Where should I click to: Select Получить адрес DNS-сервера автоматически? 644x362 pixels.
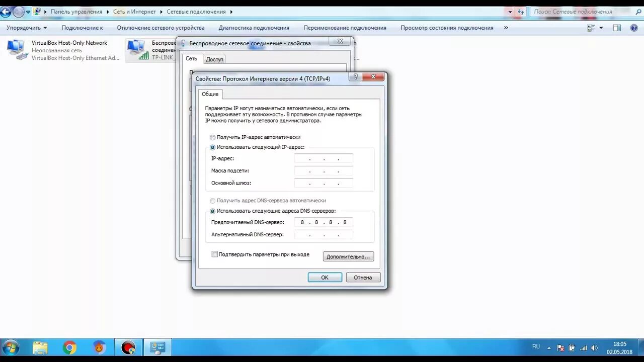[x=268, y=201]
